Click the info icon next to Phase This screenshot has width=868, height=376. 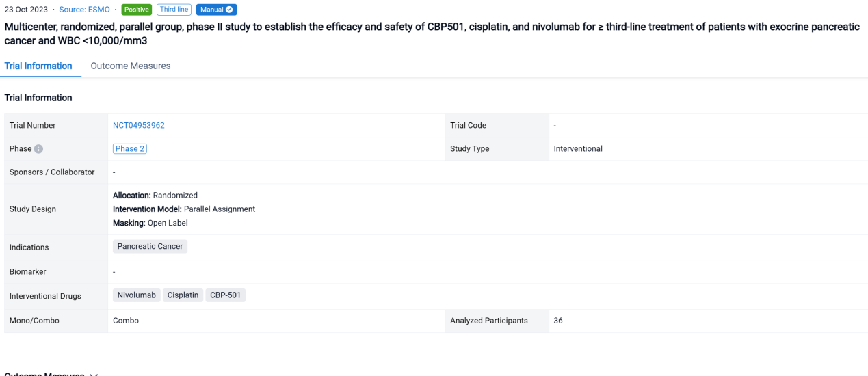pyautogui.click(x=39, y=149)
